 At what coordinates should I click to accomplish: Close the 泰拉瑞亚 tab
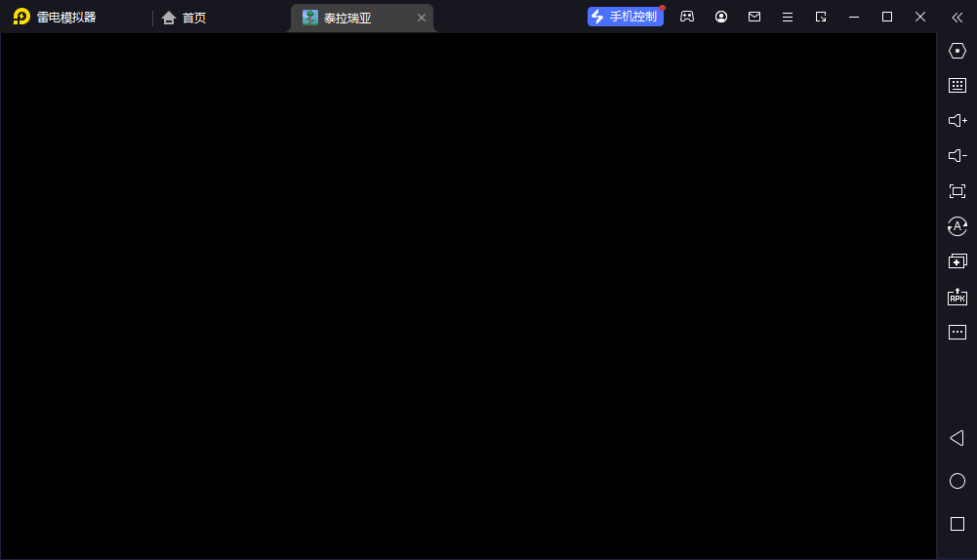click(x=422, y=18)
